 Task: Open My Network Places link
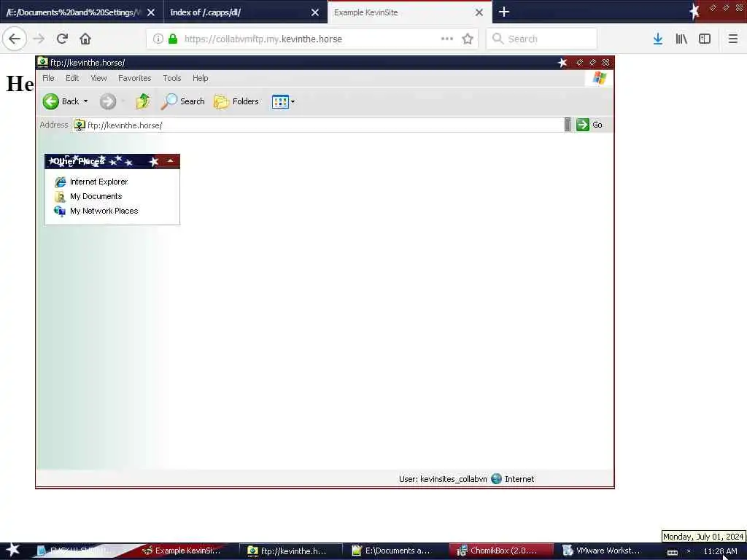pyautogui.click(x=104, y=211)
